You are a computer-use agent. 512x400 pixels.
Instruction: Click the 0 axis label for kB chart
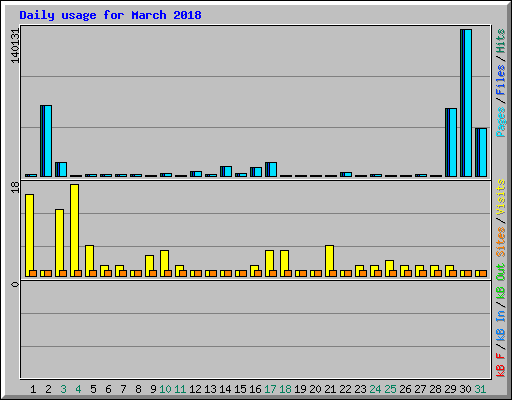[15, 284]
